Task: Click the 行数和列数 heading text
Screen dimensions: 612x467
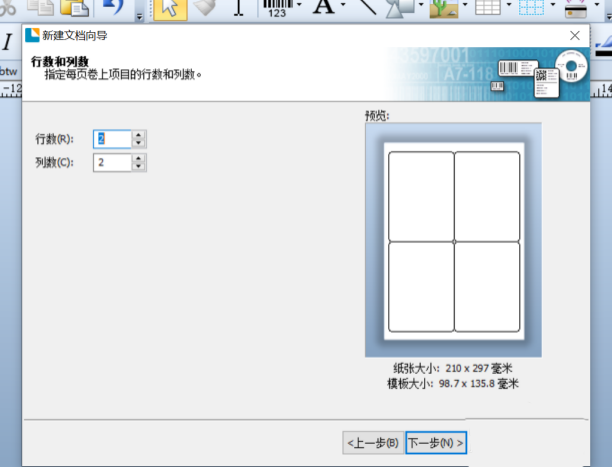Action: [x=60, y=61]
